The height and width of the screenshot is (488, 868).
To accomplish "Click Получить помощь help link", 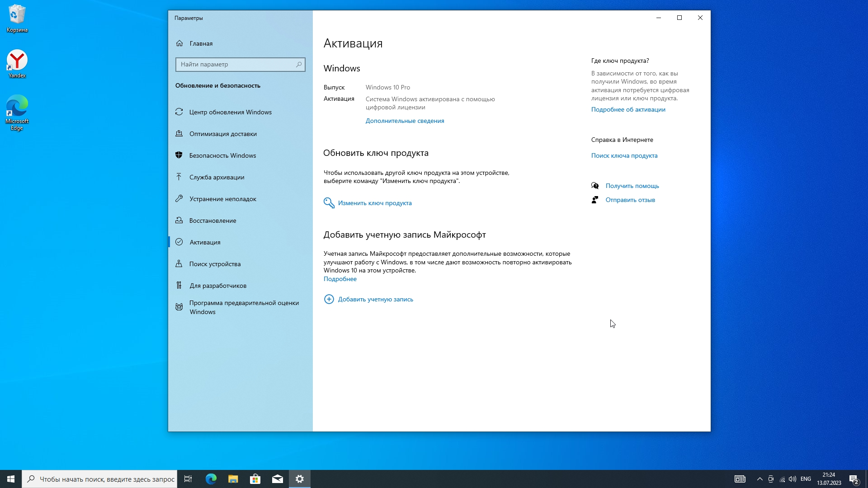I will tap(632, 186).
